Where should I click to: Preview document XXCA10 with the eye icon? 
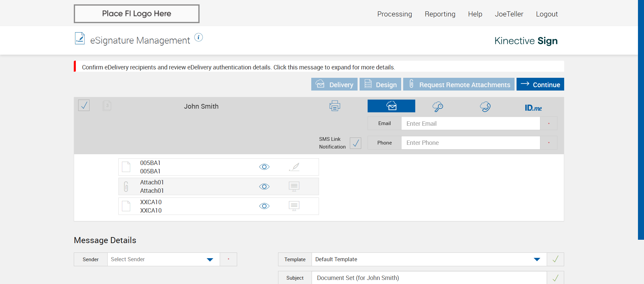point(264,206)
